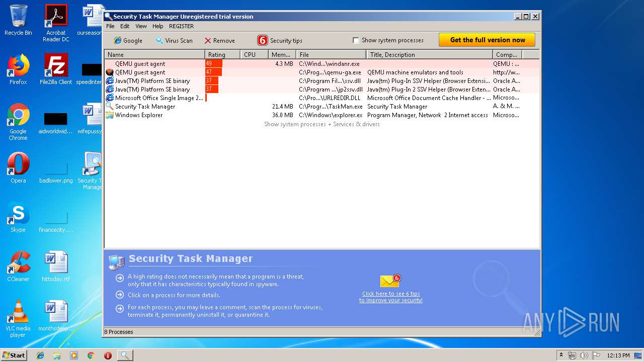
Task: Open the Help menu
Action: point(158,26)
